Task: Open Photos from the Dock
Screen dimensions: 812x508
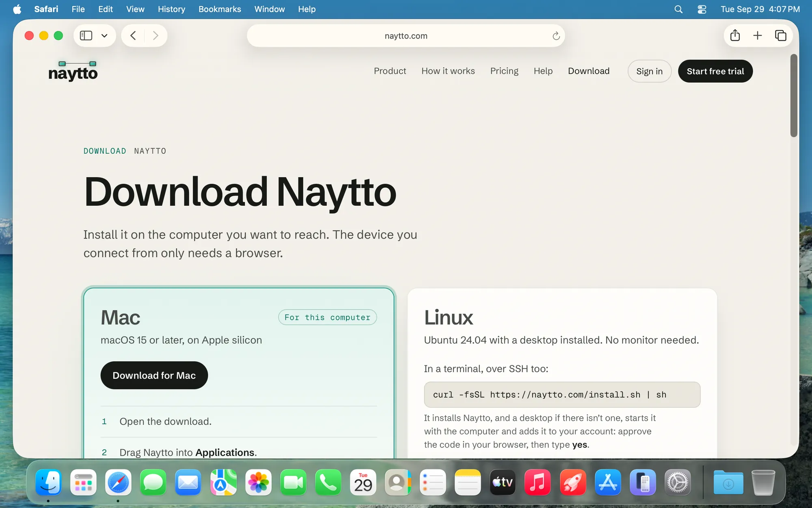Action: (x=258, y=482)
